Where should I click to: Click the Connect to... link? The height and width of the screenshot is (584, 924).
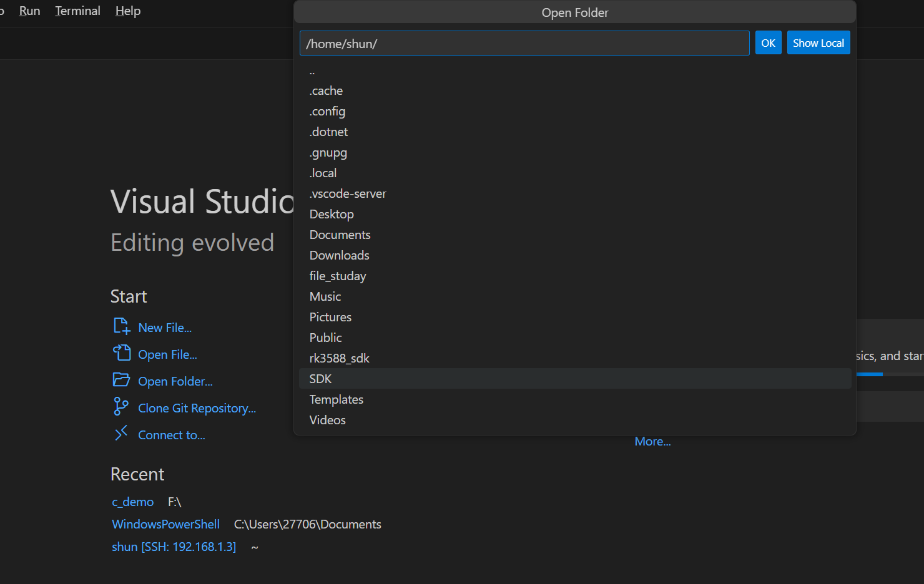coord(172,435)
